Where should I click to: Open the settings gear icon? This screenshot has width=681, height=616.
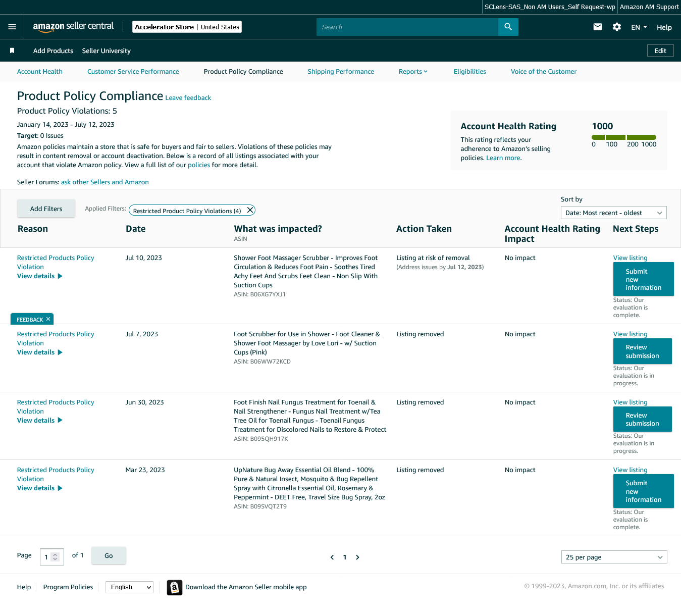click(617, 27)
